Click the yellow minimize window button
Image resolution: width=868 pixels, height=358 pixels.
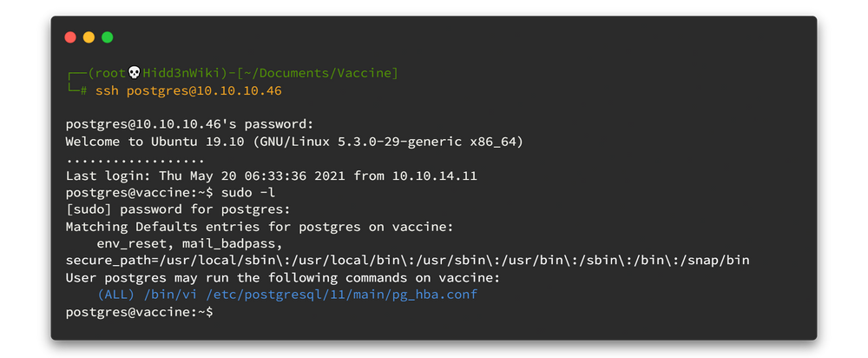89,37
